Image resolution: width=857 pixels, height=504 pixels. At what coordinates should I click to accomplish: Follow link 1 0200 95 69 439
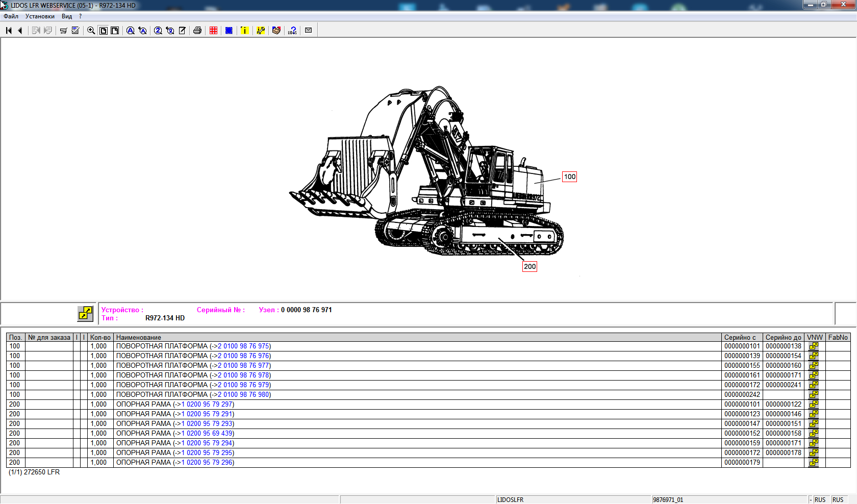tap(208, 434)
